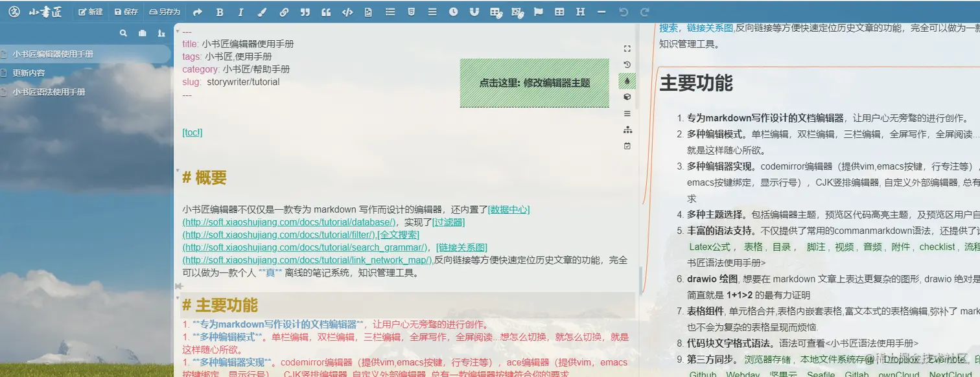Click the '# 概要' heading in editor
Image resolution: width=980 pixels, height=377 pixels.
(x=205, y=177)
